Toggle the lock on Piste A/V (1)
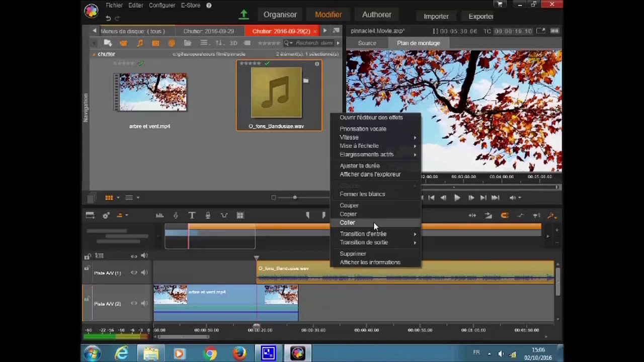644x362 pixels. 87,269
